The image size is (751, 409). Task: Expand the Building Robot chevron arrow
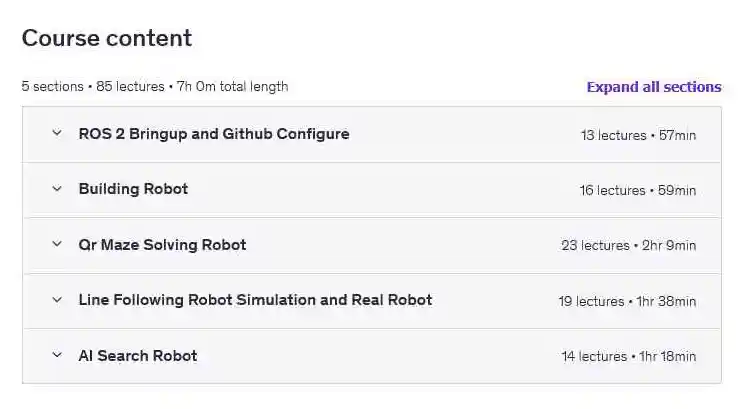(x=57, y=189)
